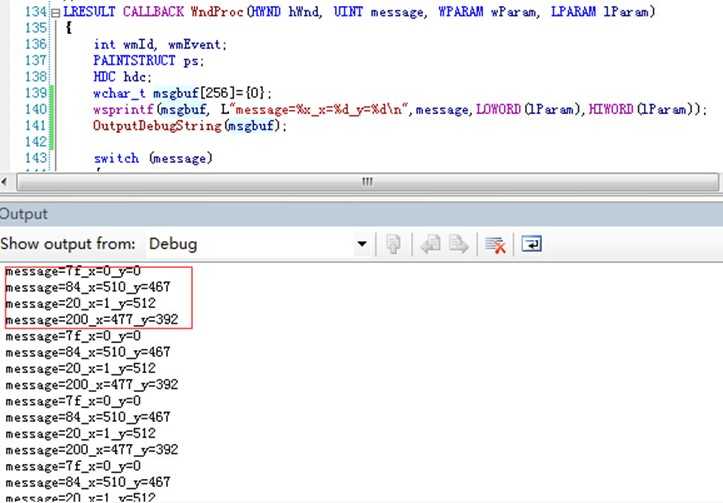Click the editor horizontal scrollbar thumb
Screen dimensions: 723x503
367,182
